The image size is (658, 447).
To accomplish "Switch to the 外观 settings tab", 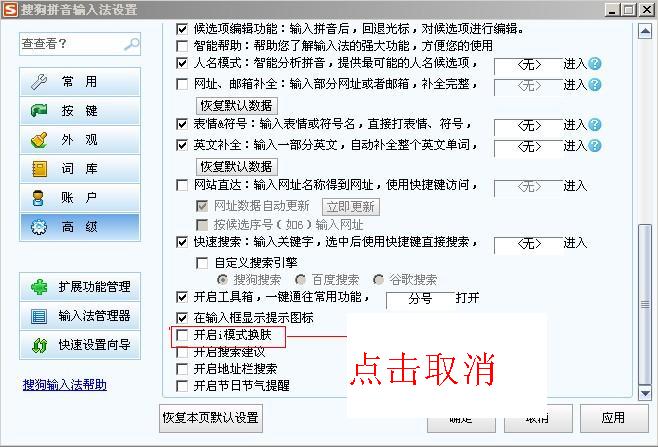I will pyautogui.click(x=80, y=140).
